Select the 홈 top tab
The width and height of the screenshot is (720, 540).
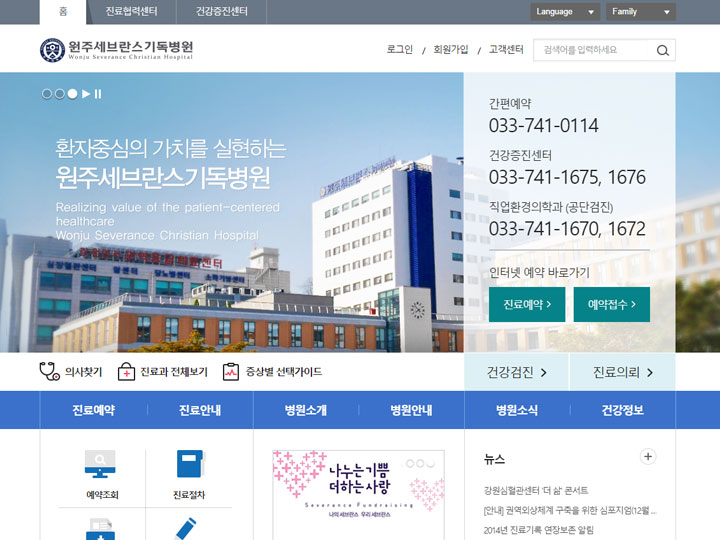[63, 12]
